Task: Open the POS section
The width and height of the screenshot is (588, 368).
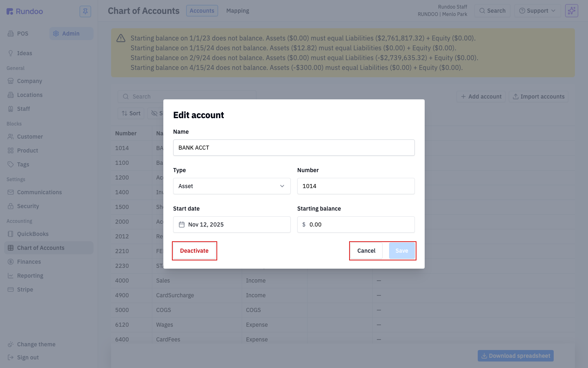Action: point(23,34)
